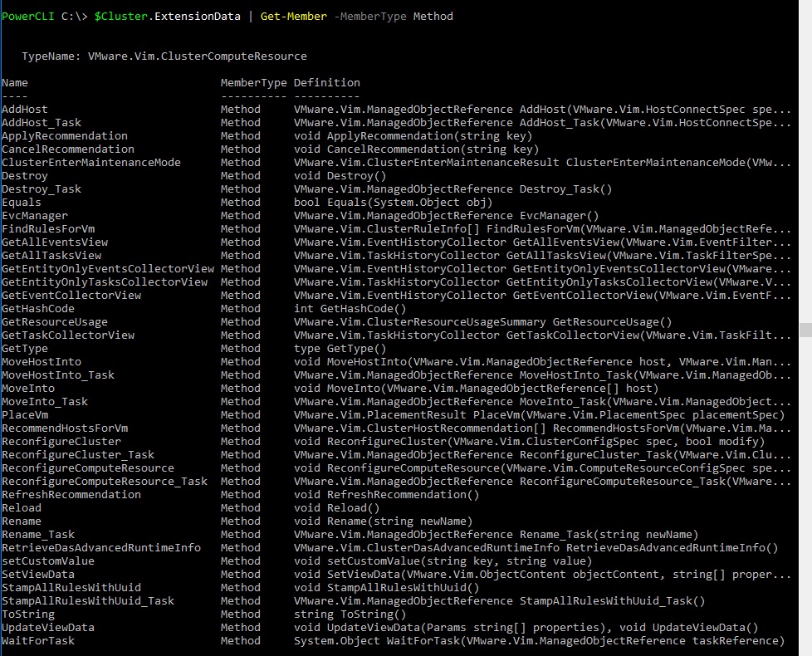Click the Definition column header
Image resolution: width=812 pixels, height=656 pixels.
pos(327,83)
